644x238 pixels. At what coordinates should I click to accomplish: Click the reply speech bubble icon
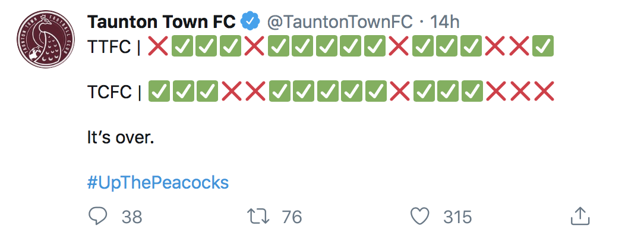point(98,216)
